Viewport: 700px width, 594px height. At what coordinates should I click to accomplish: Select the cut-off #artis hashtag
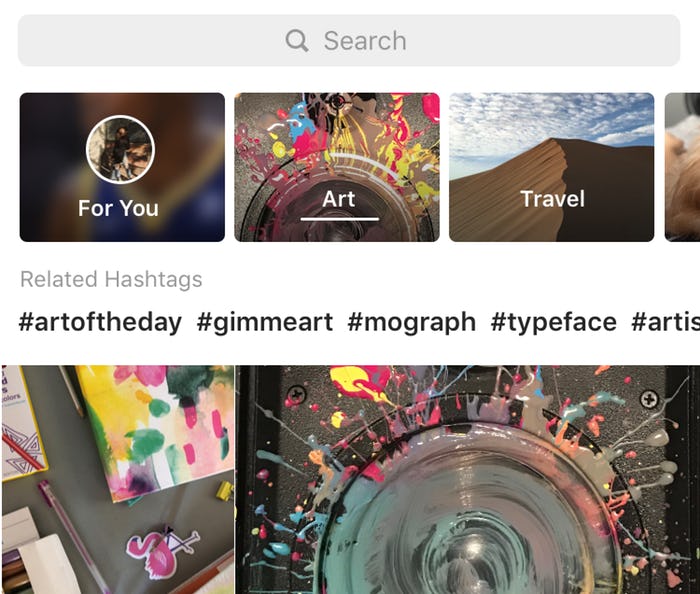coord(665,322)
